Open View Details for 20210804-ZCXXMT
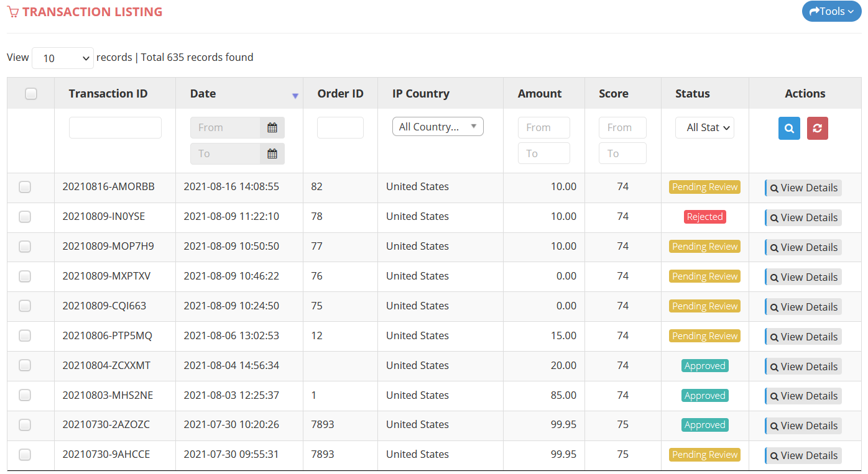868x474 pixels. click(x=803, y=367)
